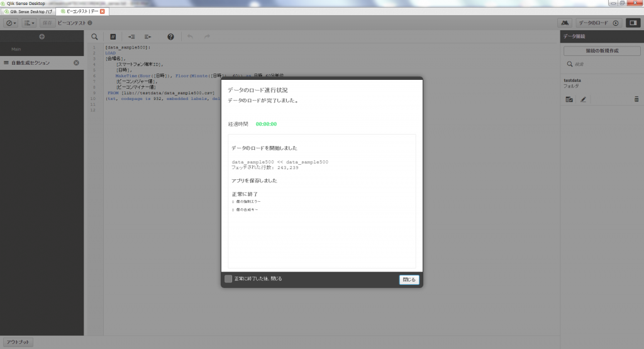
Task: Open script syntax help question-mark icon
Action: (170, 37)
